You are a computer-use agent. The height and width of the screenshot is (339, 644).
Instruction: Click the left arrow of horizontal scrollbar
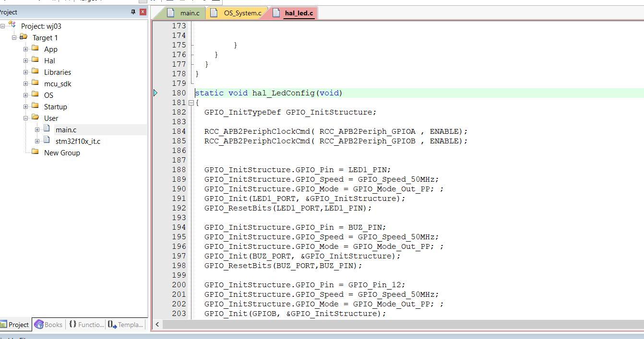157,325
